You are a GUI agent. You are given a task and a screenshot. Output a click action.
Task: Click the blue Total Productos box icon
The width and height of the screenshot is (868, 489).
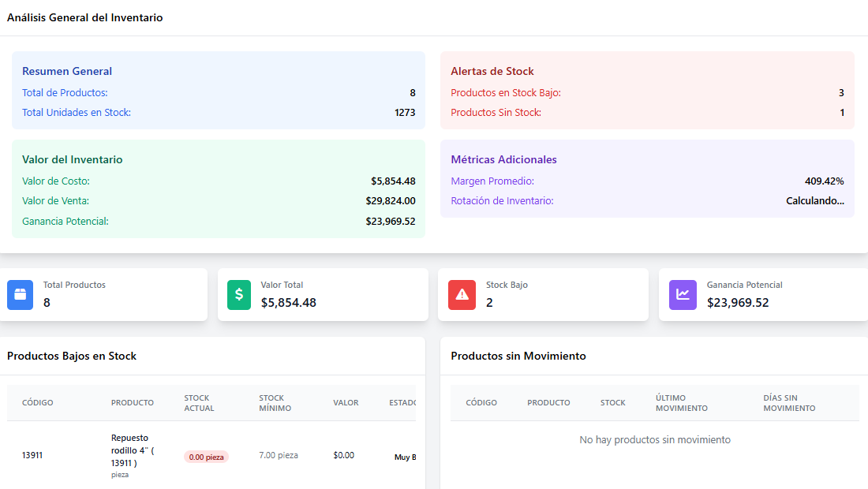click(x=20, y=294)
